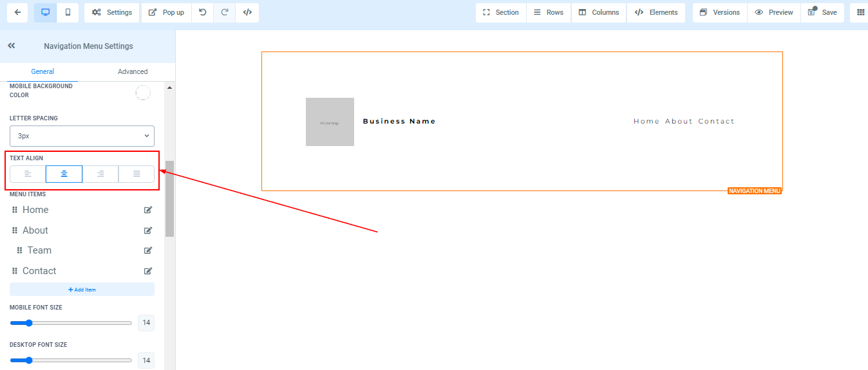Open the apps grid icon

click(860, 12)
